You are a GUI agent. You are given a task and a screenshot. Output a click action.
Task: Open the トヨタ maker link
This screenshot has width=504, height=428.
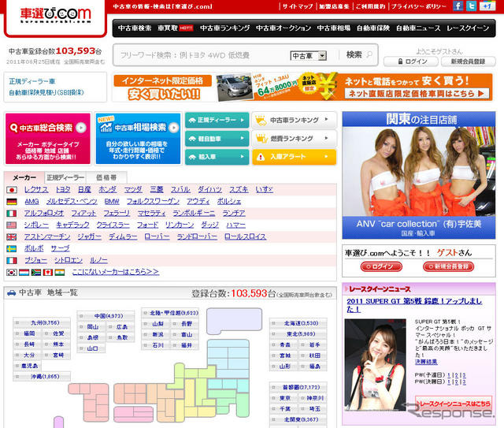pos(63,190)
